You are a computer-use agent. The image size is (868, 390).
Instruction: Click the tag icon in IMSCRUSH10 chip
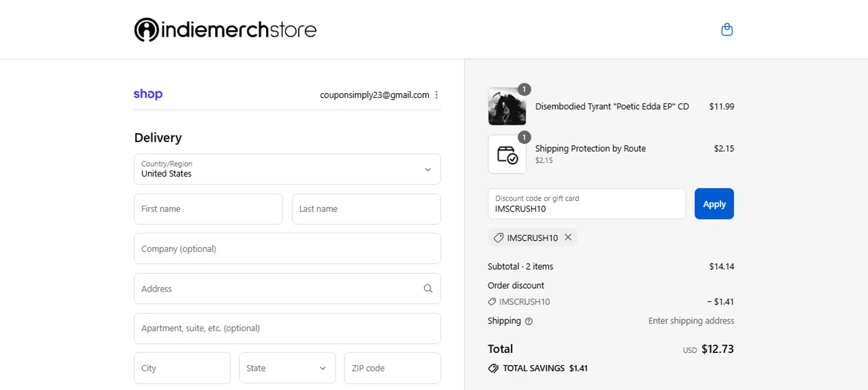tap(498, 238)
